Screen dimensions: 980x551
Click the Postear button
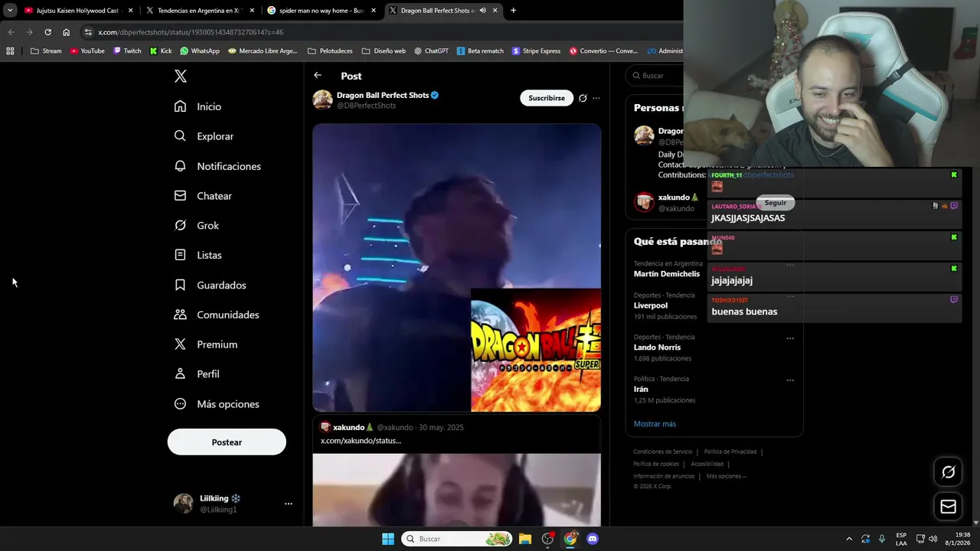[227, 442]
